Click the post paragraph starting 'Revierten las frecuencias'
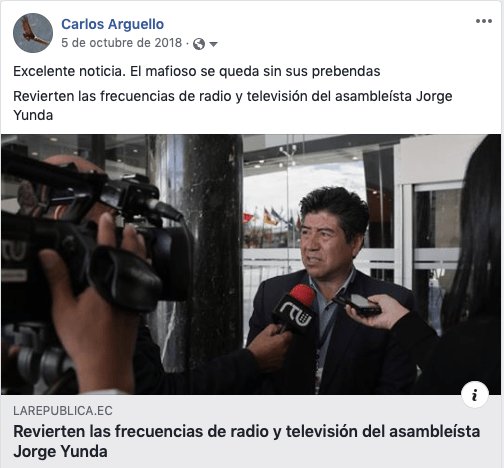 point(233,106)
